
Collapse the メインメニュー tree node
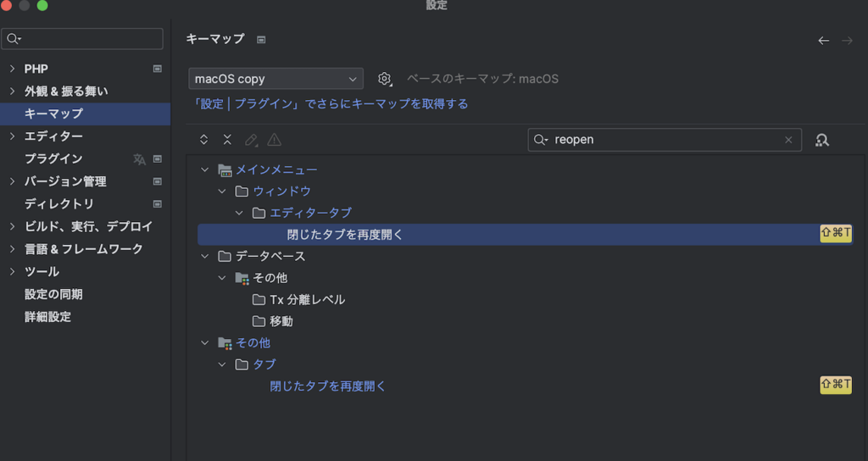(x=205, y=169)
